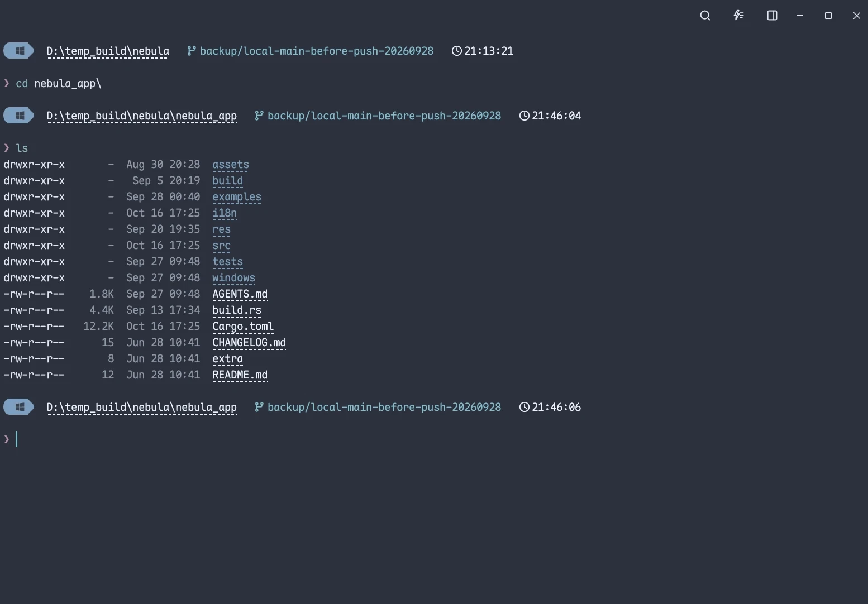Open the lightning quick actions icon
Viewport: 868px width, 604px height.
[738, 16]
